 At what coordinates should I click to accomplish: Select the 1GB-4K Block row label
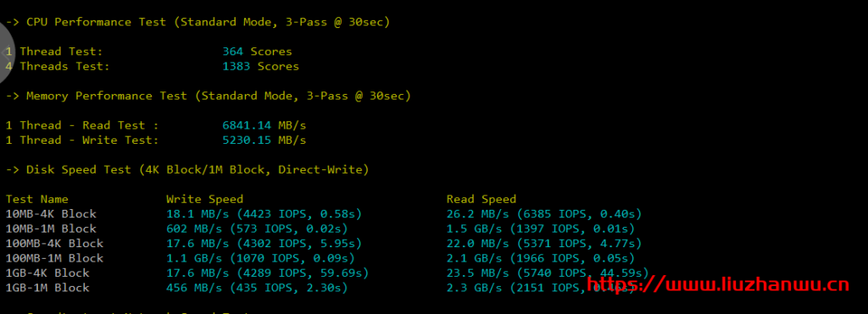(x=47, y=273)
